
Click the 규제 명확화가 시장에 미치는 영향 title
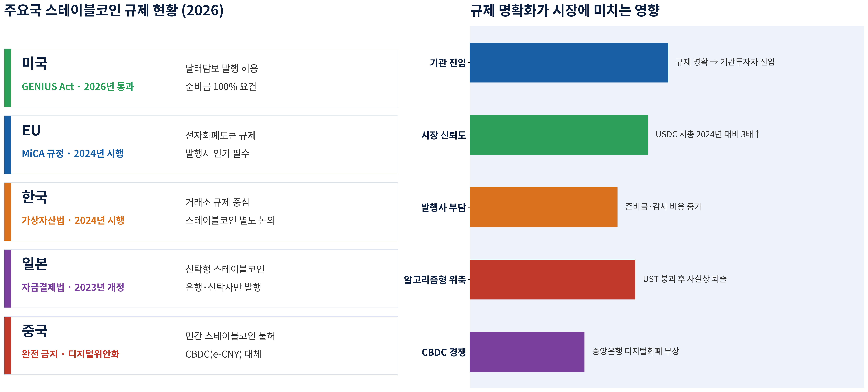tap(565, 10)
